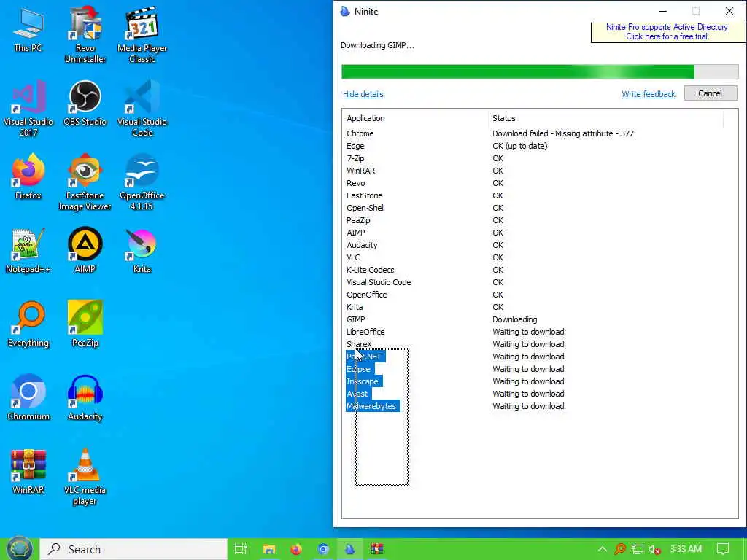Viewport: 747px width, 560px height.
Task: Click the VLC media player desktop icon
Action: [85, 477]
